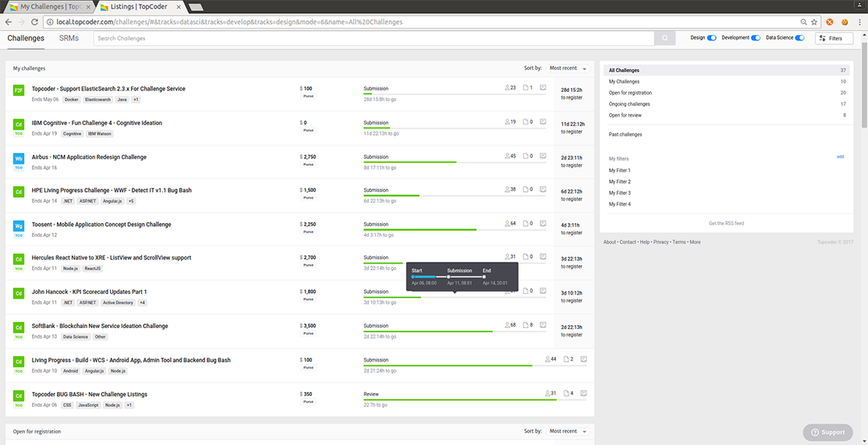Click the cookie extension icon
Viewport: 868px width, 445px height.
tap(845, 22)
